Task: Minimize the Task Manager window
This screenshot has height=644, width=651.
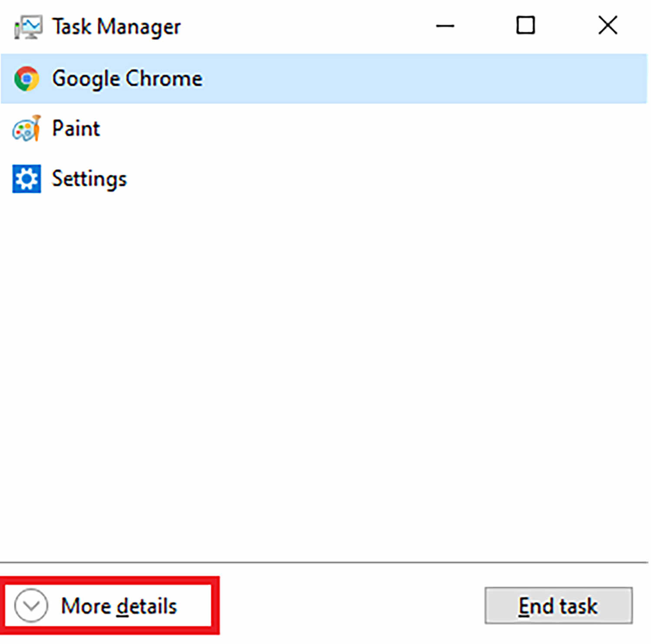Action: click(x=445, y=26)
